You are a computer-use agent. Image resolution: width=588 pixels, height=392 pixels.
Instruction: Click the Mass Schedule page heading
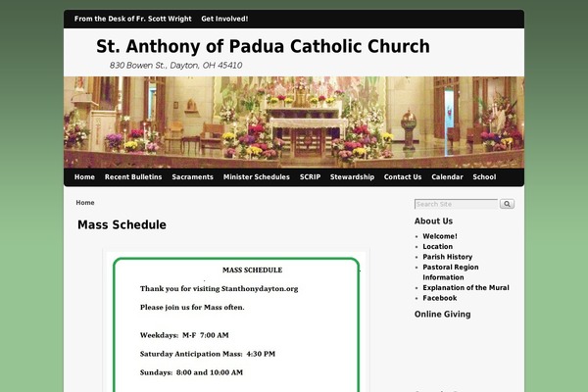(x=122, y=224)
